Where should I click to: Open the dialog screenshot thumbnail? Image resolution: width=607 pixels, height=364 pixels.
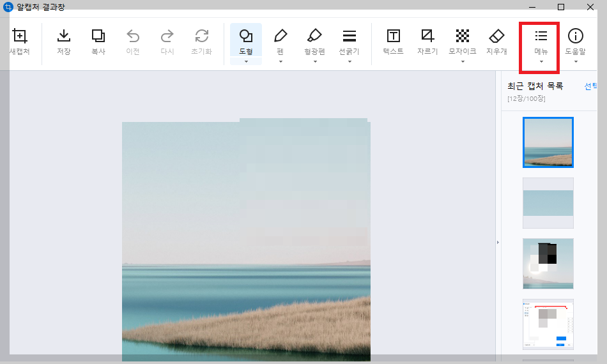548,324
